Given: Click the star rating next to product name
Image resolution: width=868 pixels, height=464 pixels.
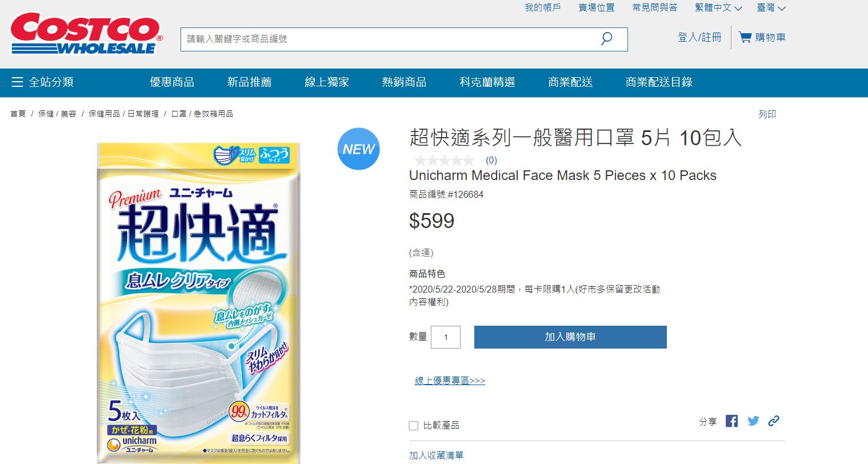Looking at the screenshot, I should pos(445,161).
